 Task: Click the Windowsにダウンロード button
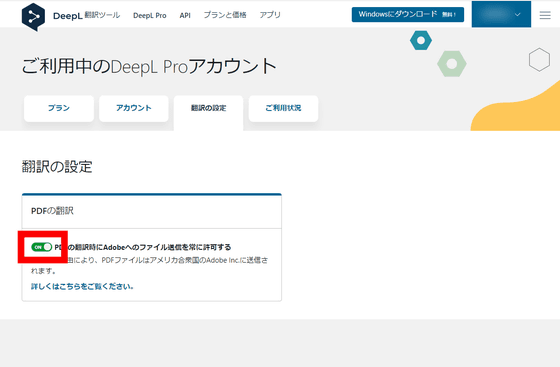click(408, 15)
